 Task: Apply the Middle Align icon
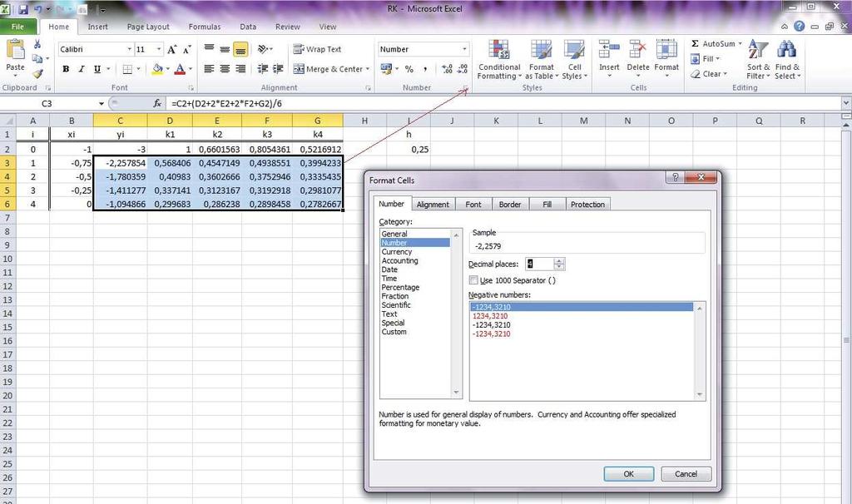click(225, 49)
